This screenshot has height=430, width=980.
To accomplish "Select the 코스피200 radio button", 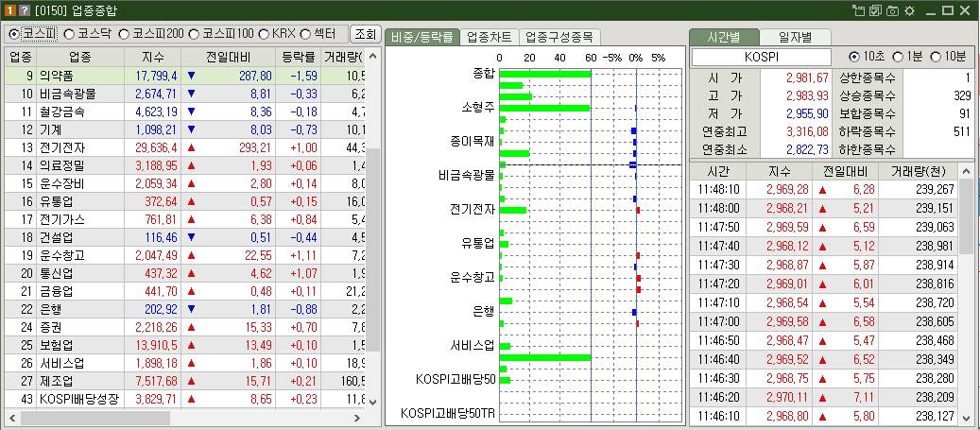I will [124, 33].
